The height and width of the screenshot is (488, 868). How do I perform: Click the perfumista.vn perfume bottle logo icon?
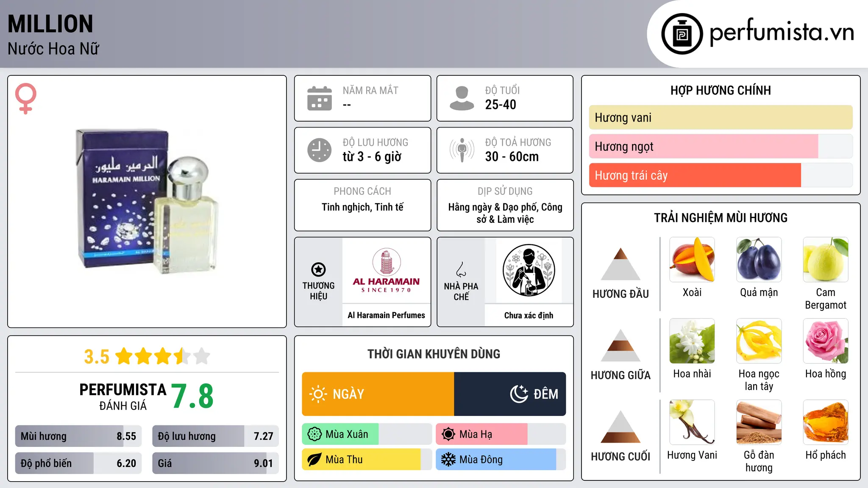pos(682,34)
